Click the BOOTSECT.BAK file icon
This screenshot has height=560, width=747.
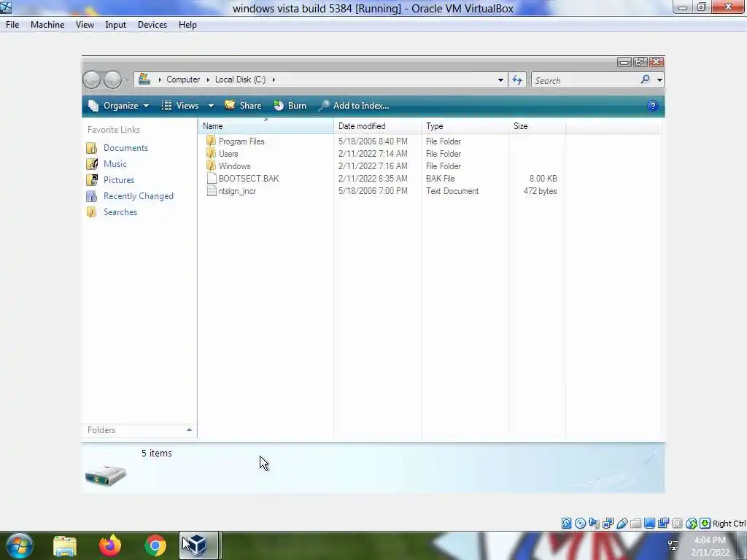click(212, 178)
